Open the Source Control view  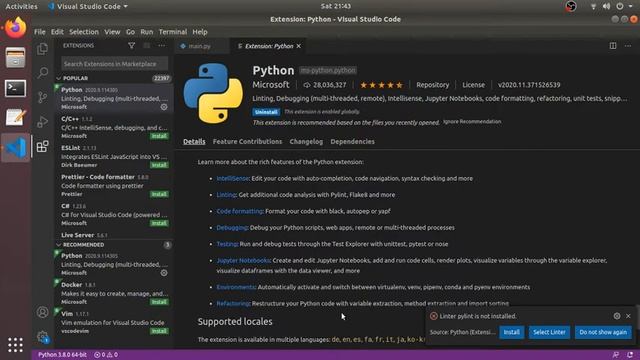(42, 97)
